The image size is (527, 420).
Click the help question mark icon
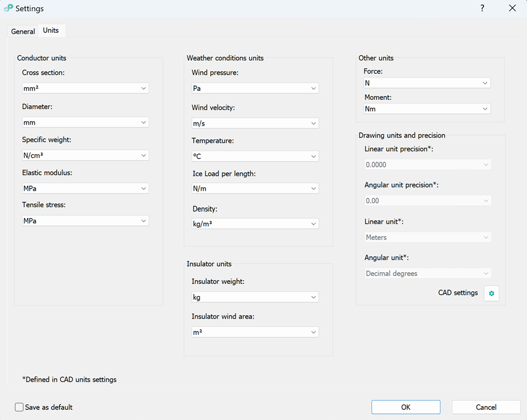482,8
